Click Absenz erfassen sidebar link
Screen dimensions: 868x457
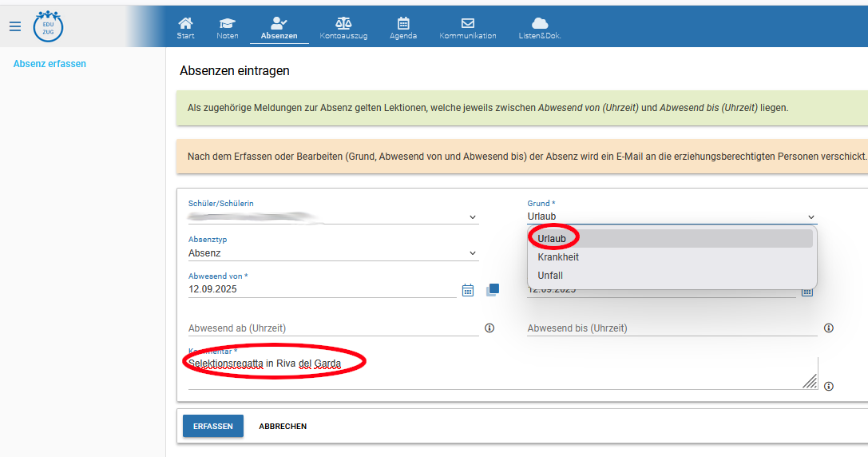[50, 64]
